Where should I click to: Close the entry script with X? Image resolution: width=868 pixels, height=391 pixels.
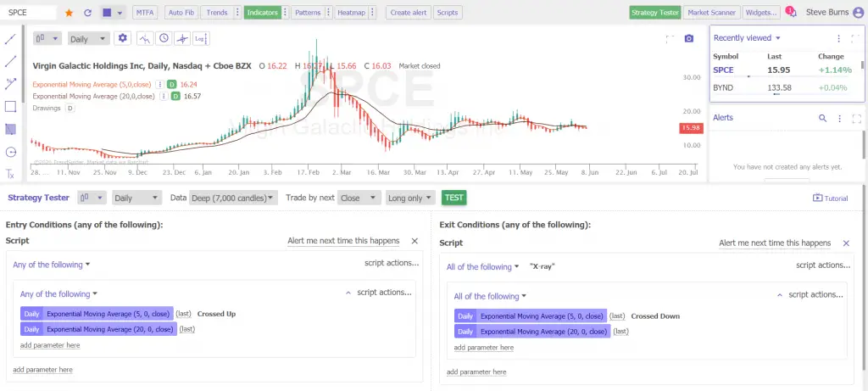coord(415,241)
